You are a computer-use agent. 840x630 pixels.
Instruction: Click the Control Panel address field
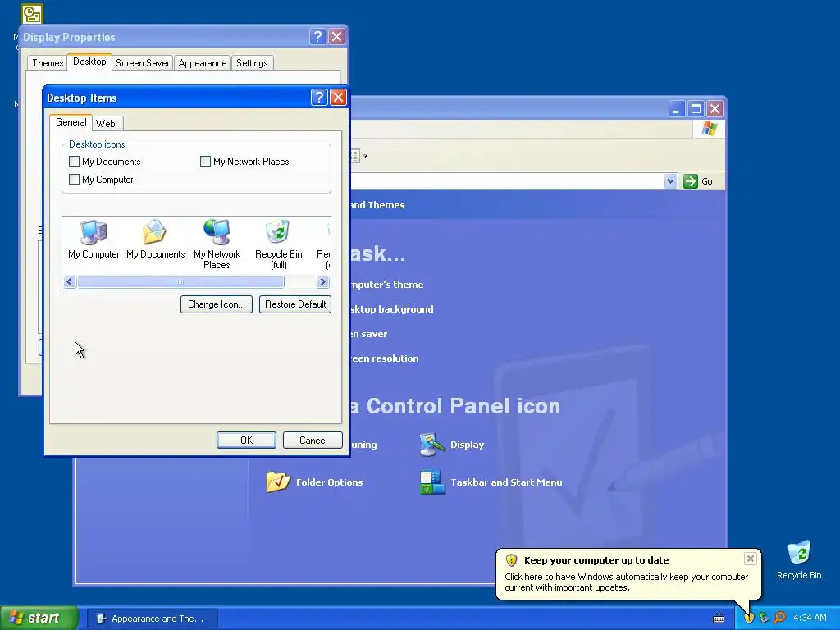coord(507,181)
